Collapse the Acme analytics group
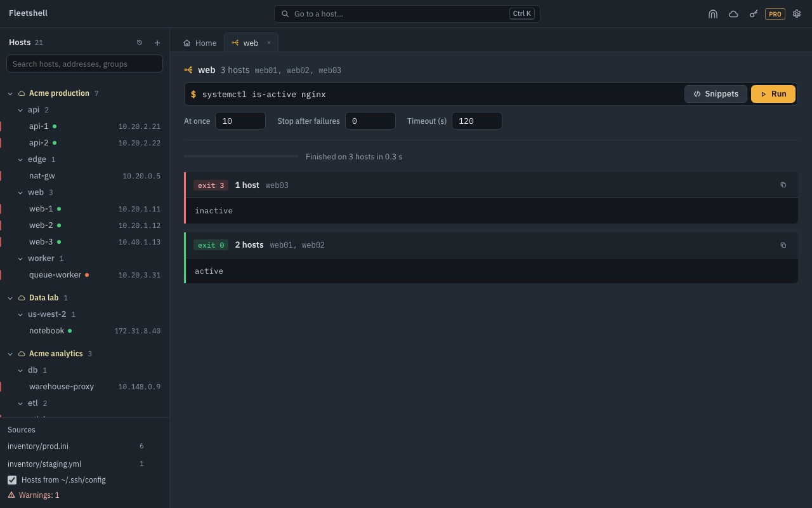This screenshot has width=812, height=508. [10, 354]
